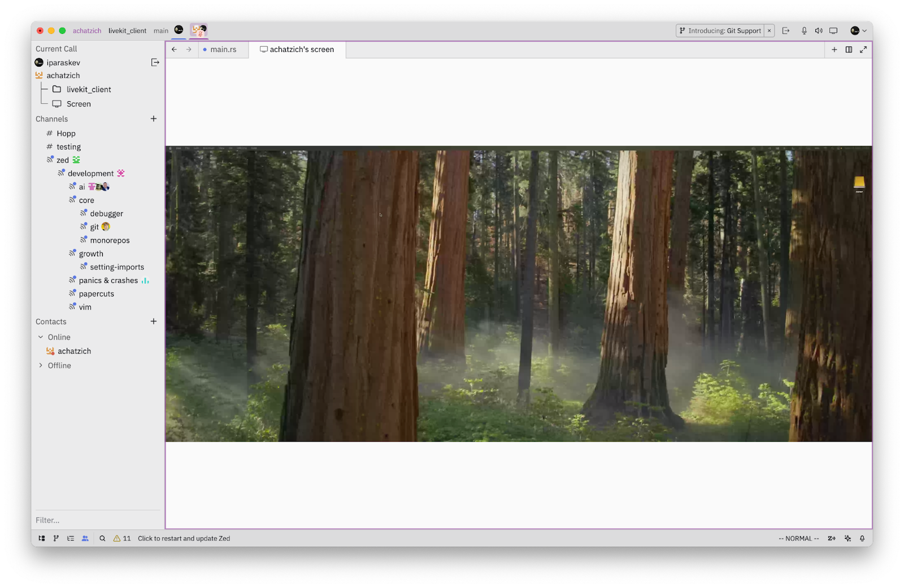Navigate forward in the pane history
Viewport: 904px width, 588px height.
coord(189,49)
